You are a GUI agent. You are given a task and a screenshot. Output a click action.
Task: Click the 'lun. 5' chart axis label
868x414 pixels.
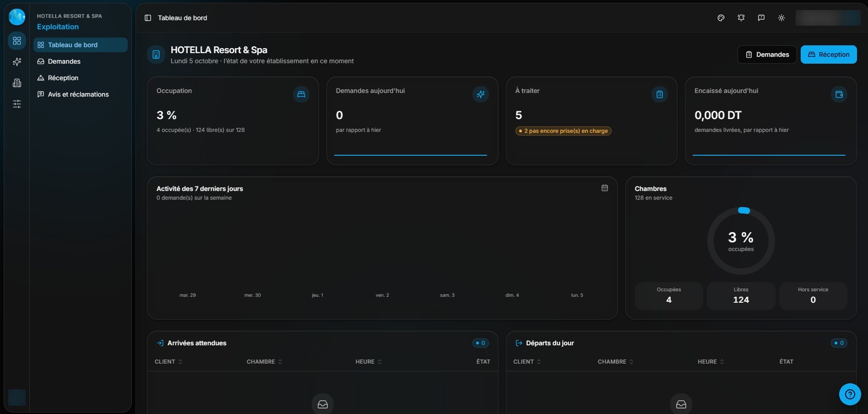pyautogui.click(x=577, y=295)
